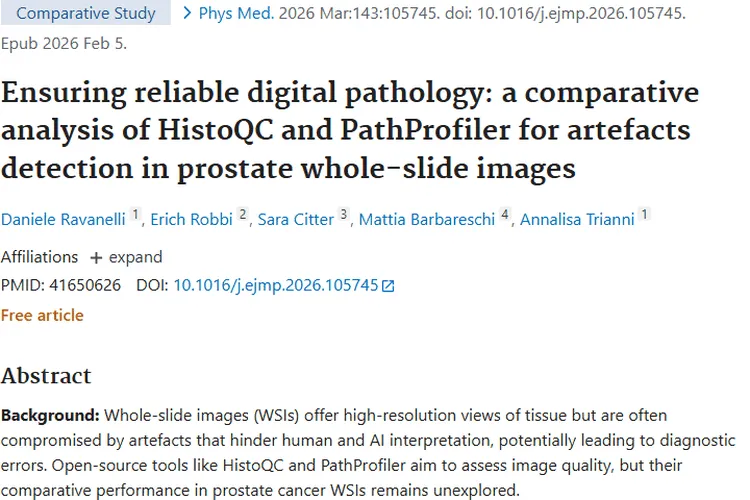Open Sara Citter's author page
This screenshot has width=750, height=500.
point(296,220)
